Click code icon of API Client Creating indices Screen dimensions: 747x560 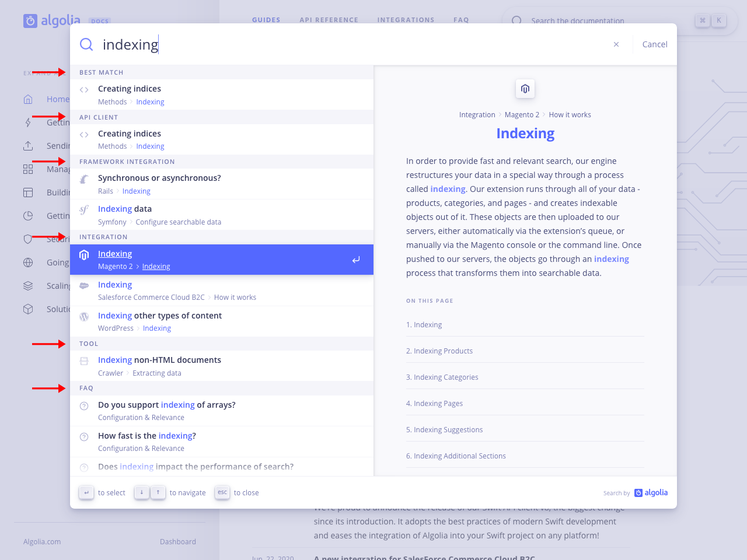coord(84,135)
